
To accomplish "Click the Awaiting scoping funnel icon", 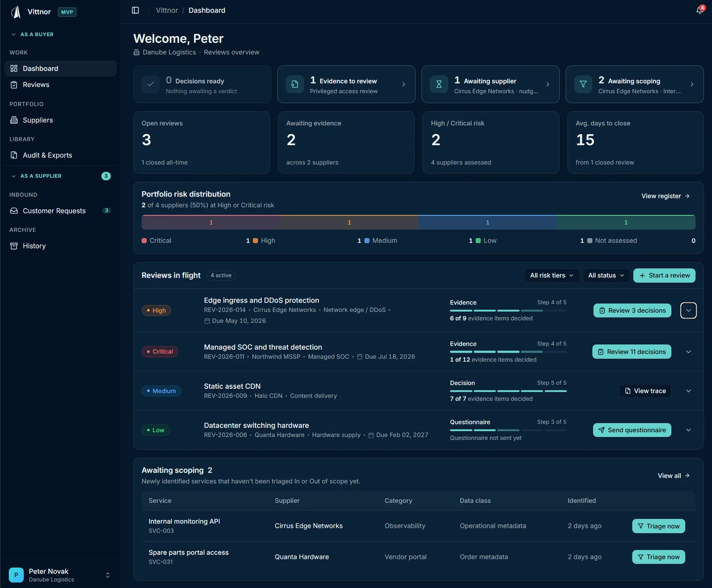I will point(583,84).
